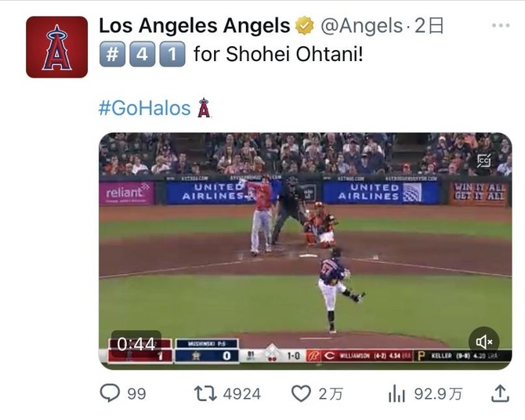The image size is (525, 420).
Task: Play the Shohei Ohtani video thumbnail
Action: click(x=305, y=251)
